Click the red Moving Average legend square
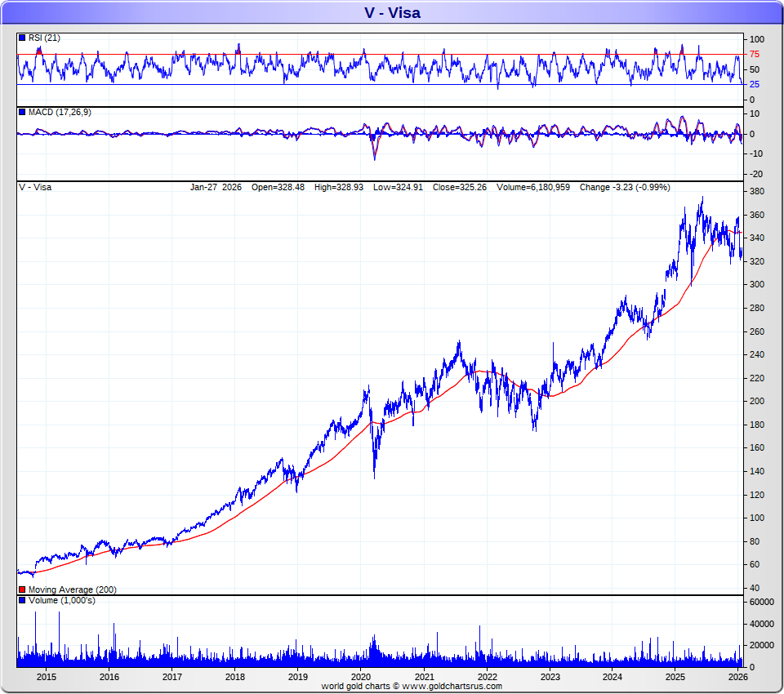 [22, 589]
